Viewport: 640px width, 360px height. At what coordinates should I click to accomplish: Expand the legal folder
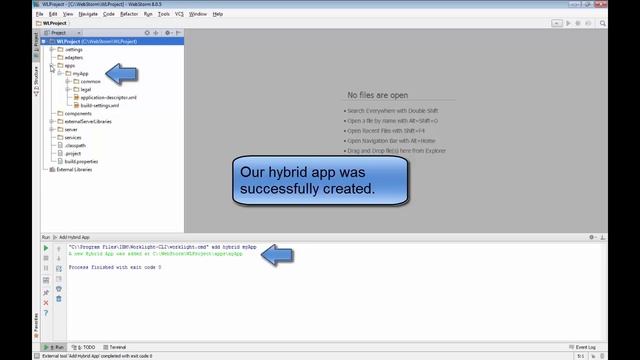tap(68, 89)
